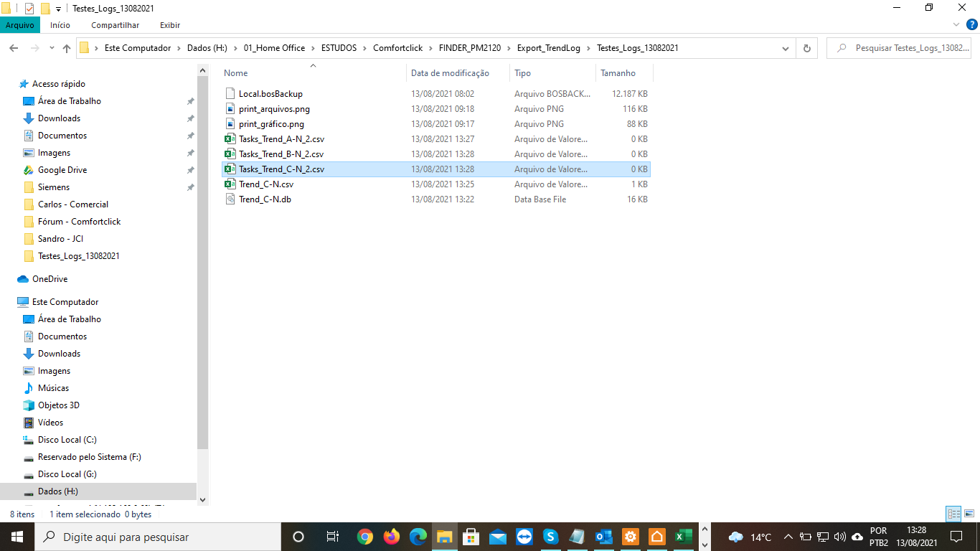The height and width of the screenshot is (551, 980).
Task: Switch to large icons view
Action: tap(969, 514)
